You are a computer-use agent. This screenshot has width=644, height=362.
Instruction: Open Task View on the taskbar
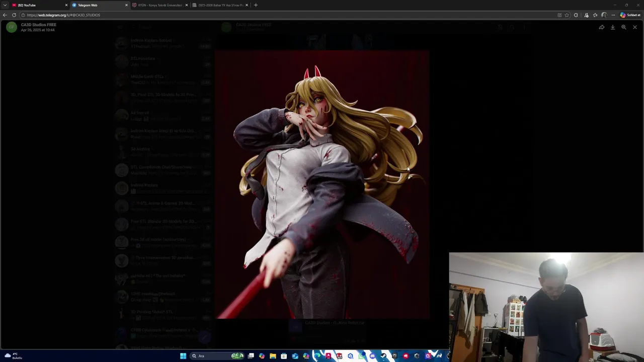pos(251,356)
